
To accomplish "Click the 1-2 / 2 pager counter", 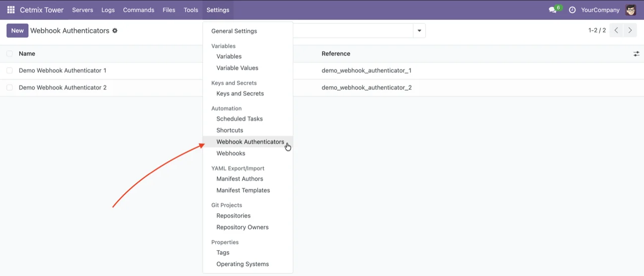I will click(x=597, y=31).
